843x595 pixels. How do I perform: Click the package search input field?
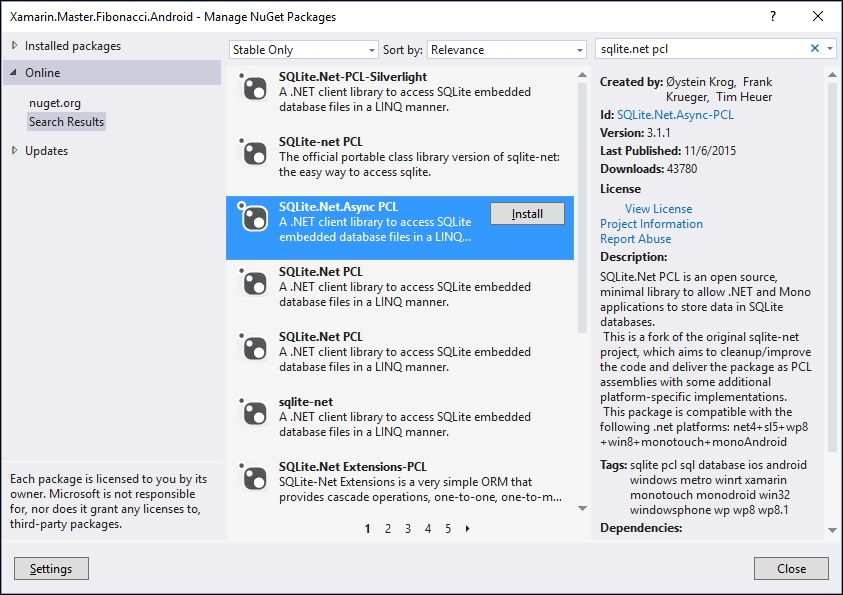tap(702, 49)
